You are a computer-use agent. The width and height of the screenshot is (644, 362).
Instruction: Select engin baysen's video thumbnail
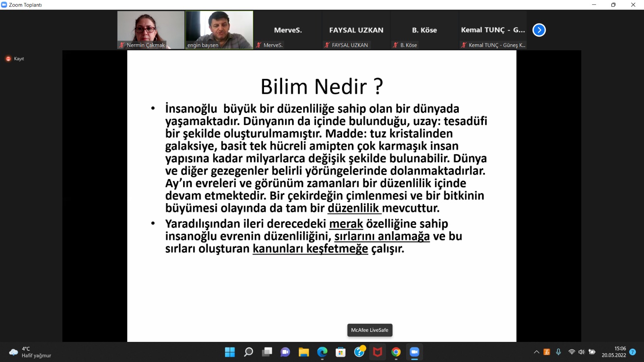coord(219,30)
